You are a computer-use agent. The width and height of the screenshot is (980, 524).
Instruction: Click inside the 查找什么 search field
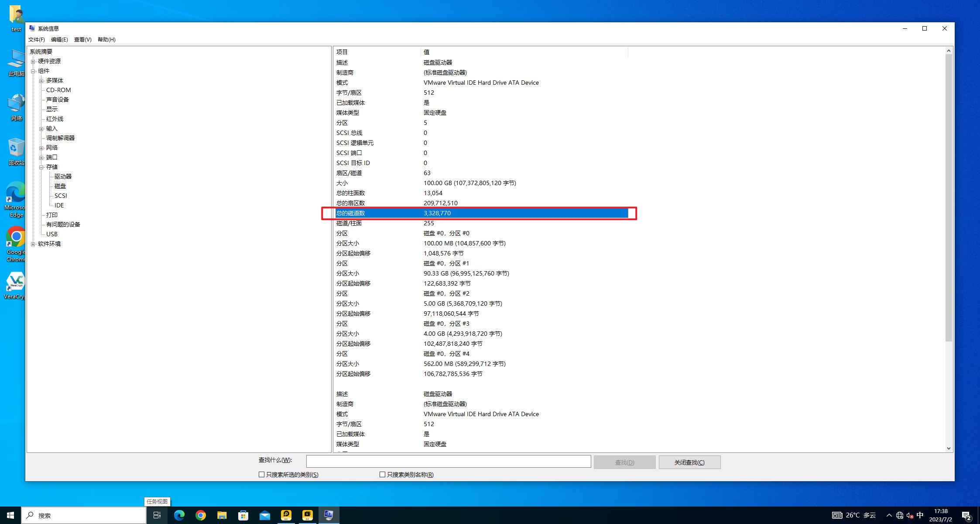[449, 461]
